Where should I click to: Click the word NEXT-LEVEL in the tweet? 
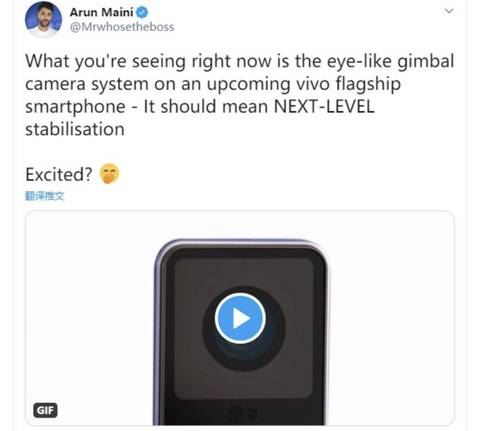(x=324, y=107)
